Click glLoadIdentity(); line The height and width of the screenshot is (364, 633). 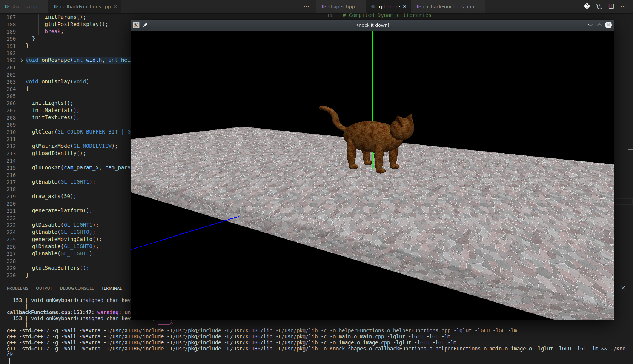point(59,153)
